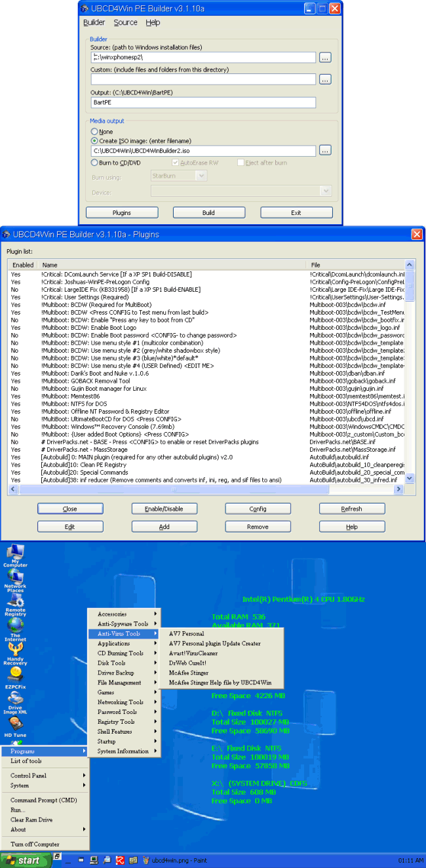426x868 pixels.
Task: Expand the Anti-Spyware Tools submenu
Action: 124,624
